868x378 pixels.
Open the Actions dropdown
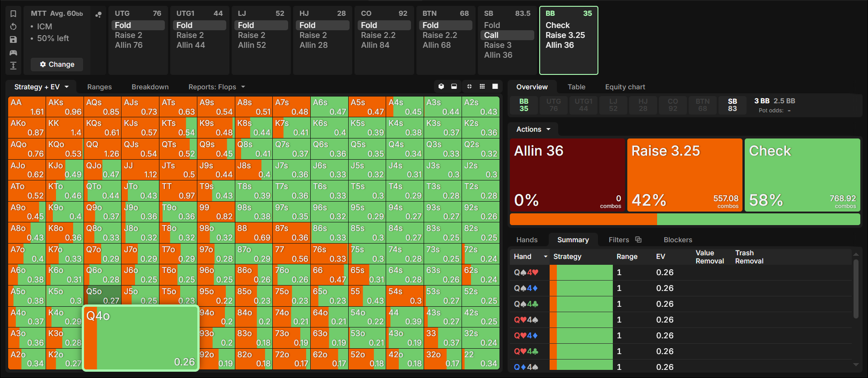tap(533, 129)
